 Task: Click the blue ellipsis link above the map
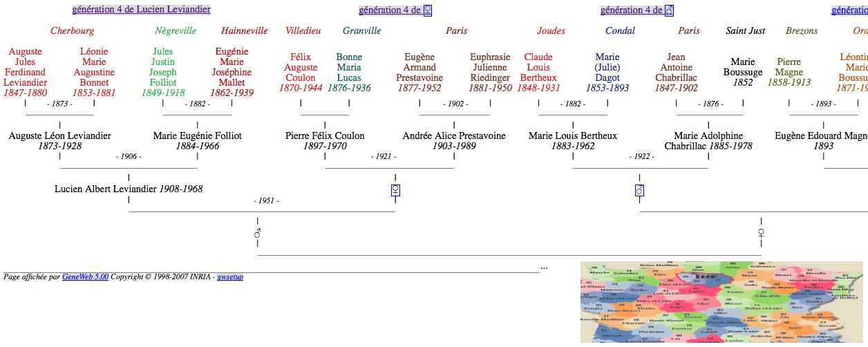544,267
